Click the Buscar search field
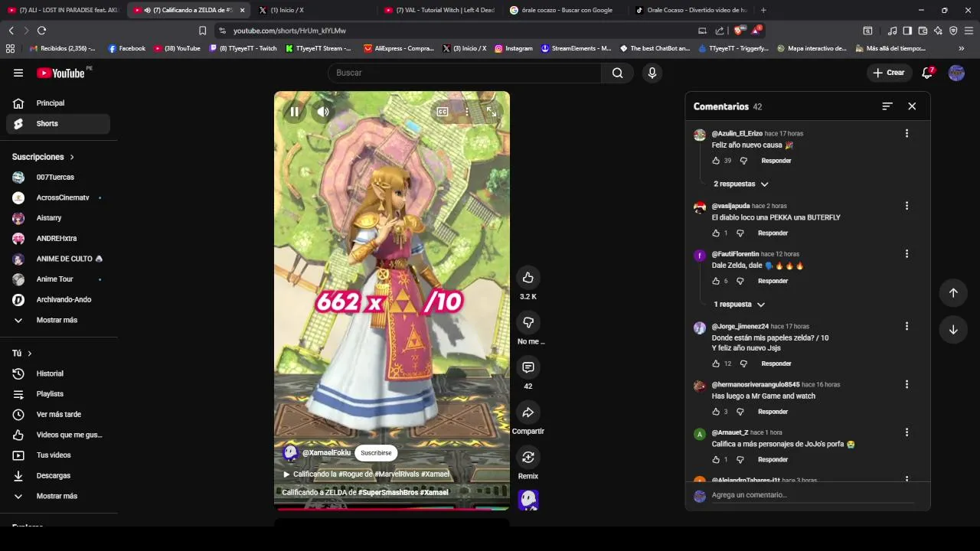Viewport: 980px width, 551px height. click(465, 73)
